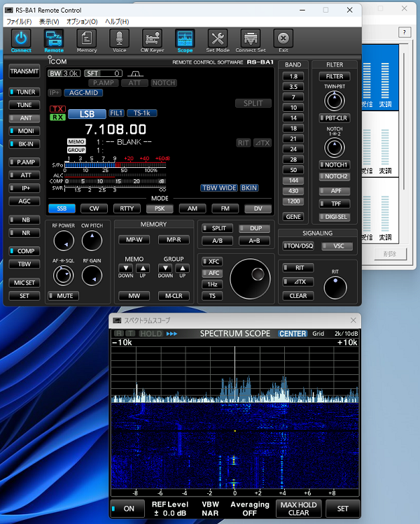The width and height of the screenshot is (420, 524).
Task: Open the Connect Set icon
Action: [251, 38]
